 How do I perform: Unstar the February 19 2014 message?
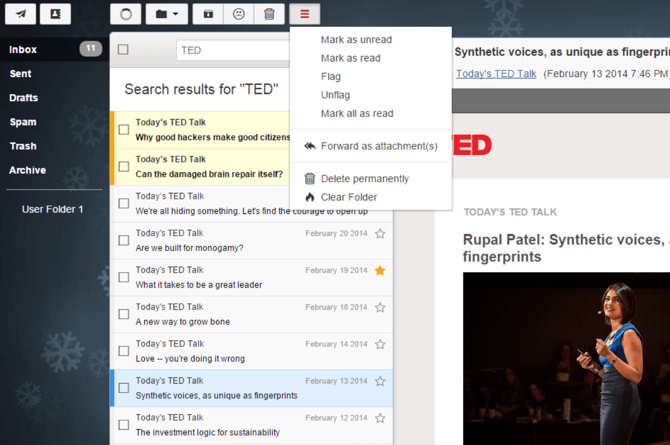[x=380, y=270]
